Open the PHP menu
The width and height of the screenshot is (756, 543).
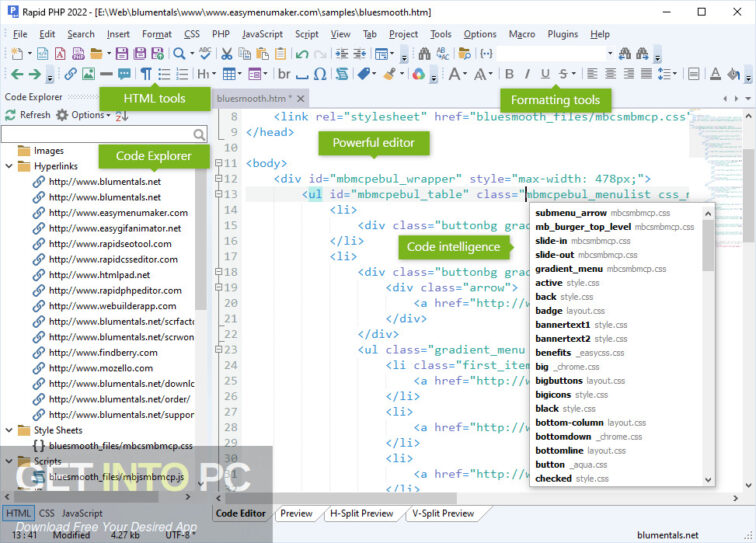[221, 34]
